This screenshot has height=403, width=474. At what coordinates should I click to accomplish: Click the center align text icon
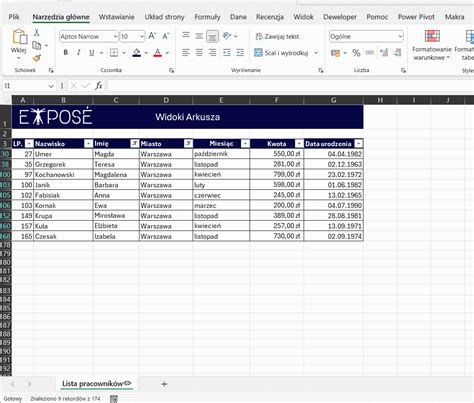pos(199,53)
